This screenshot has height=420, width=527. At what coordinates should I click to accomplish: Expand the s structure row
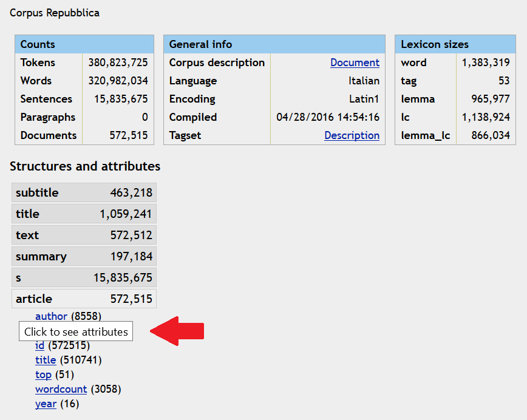[x=84, y=277]
